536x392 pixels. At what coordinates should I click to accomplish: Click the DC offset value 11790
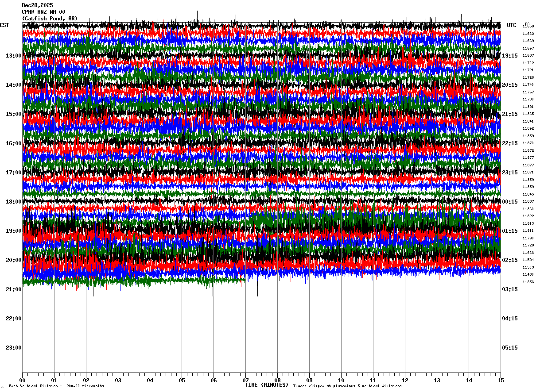(528, 238)
